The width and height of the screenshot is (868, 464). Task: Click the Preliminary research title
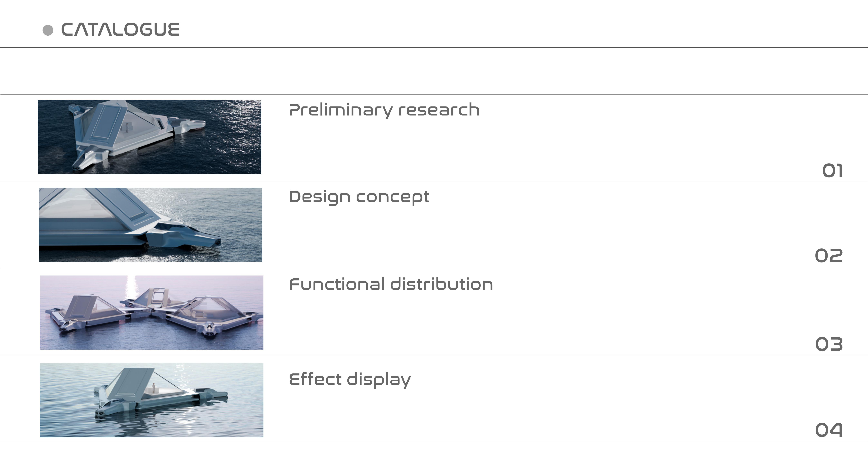tap(384, 110)
